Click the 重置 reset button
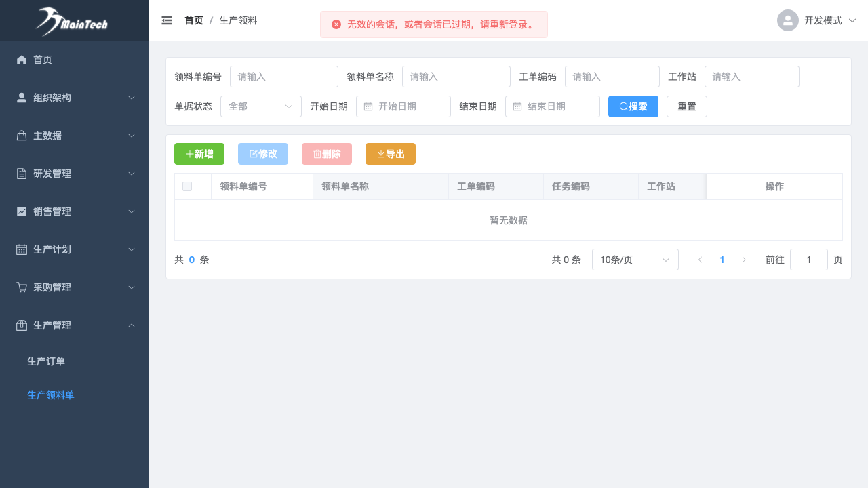This screenshot has height=488, width=868. (x=686, y=106)
